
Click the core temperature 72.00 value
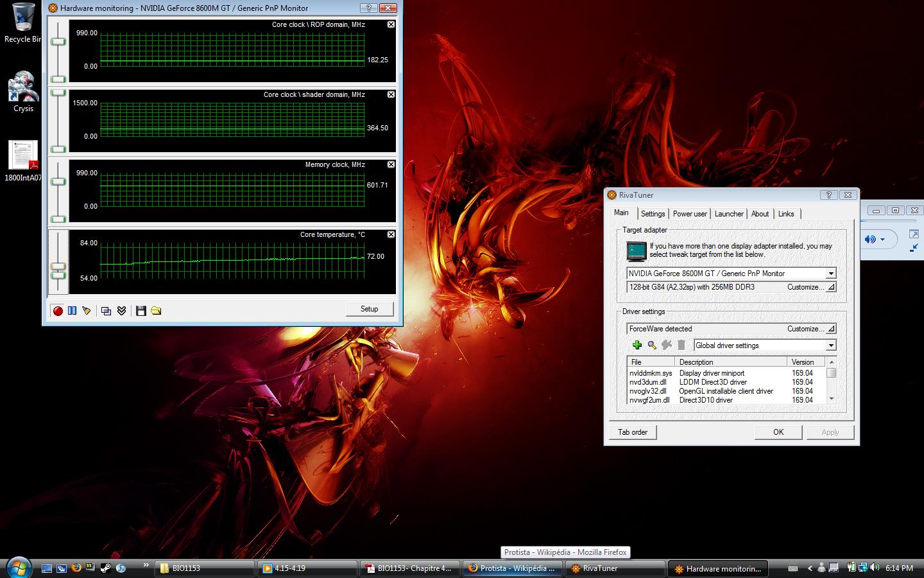click(375, 256)
